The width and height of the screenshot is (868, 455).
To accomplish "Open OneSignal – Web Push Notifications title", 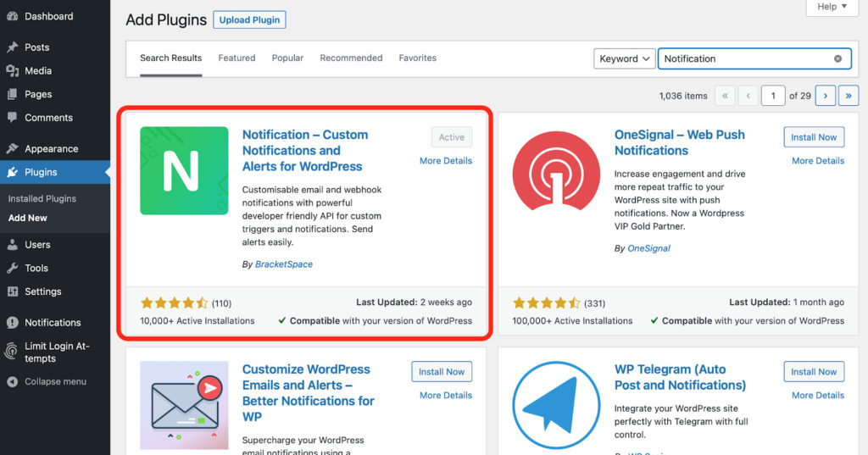I will [680, 142].
